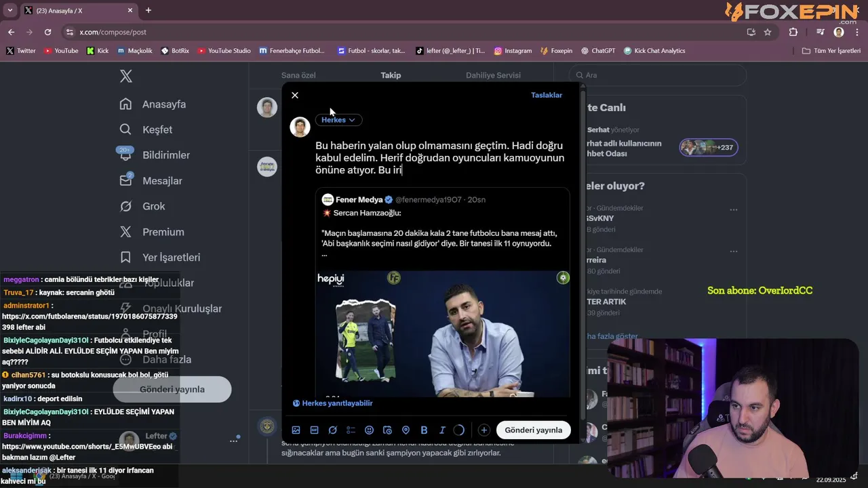This screenshot has width=868, height=488.
Task: Publish with the composer Gönderi yayınla button
Action: click(x=534, y=430)
